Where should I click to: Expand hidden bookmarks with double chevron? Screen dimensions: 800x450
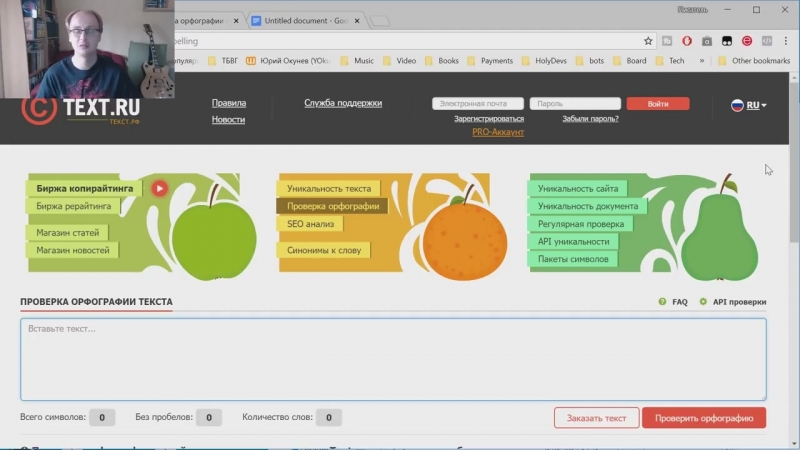pos(702,61)
